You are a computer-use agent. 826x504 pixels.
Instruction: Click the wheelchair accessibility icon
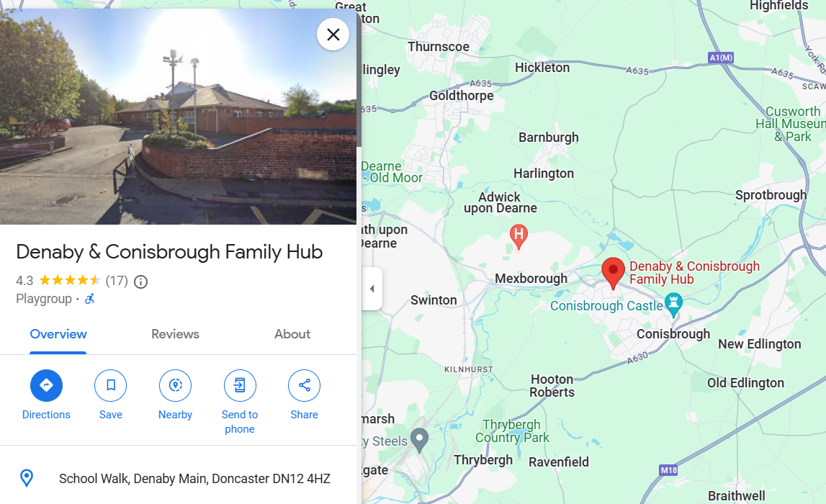tap(90, 299)
